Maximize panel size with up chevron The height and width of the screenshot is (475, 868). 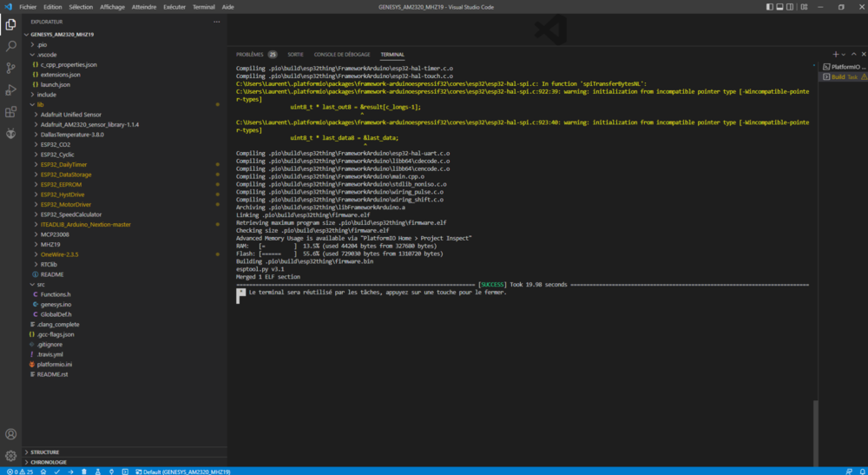(x=853, y=54)
